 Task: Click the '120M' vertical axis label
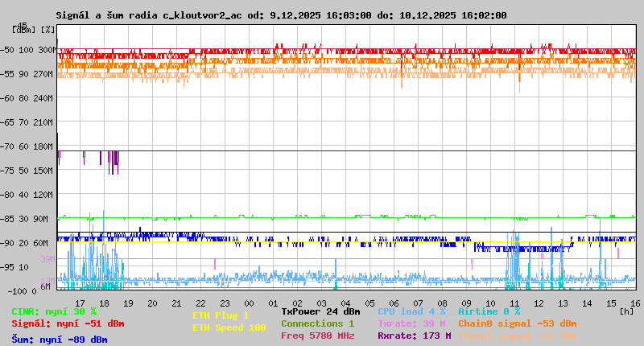tap(43, 195)
